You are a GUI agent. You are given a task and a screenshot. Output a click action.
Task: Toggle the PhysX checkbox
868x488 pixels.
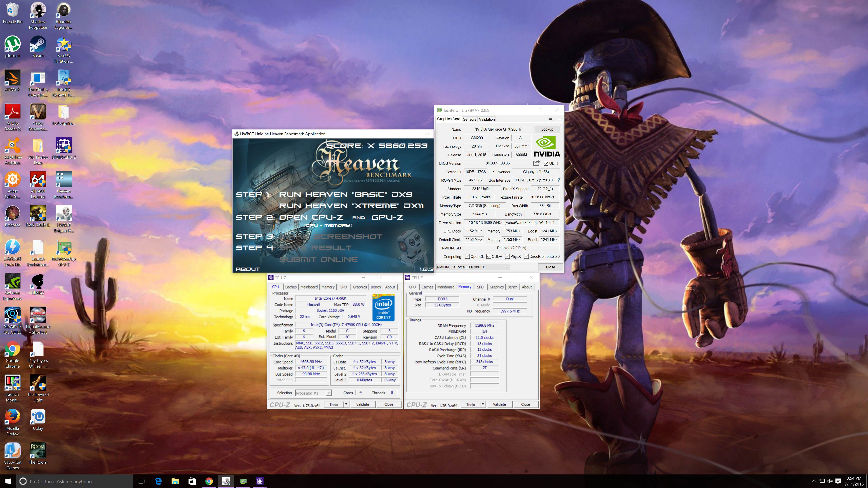pyautogui.click(x=507, y=256)
